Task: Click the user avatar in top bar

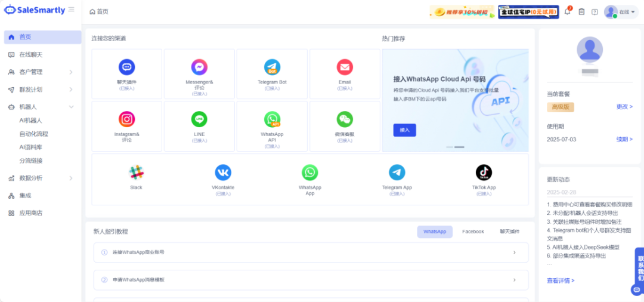Action: coord(611,12)
